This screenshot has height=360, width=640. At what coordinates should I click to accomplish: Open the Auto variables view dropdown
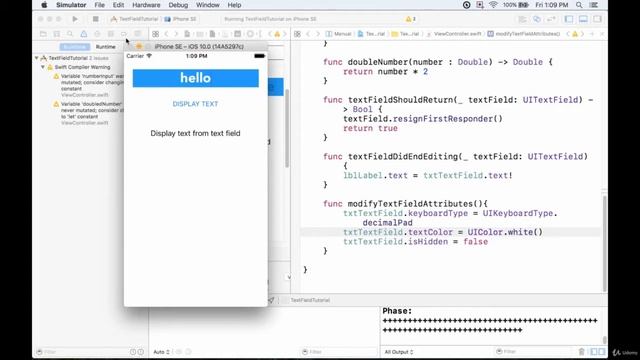click(162, 352)
